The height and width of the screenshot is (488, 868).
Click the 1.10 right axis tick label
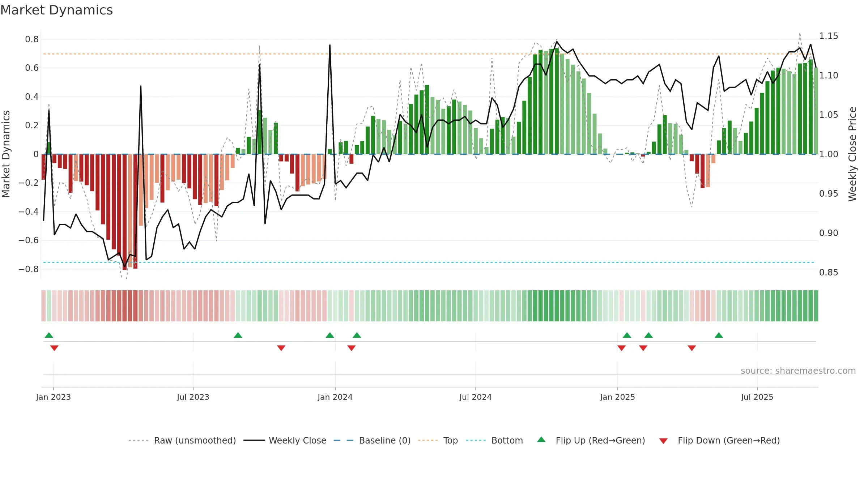click(829, 75)
